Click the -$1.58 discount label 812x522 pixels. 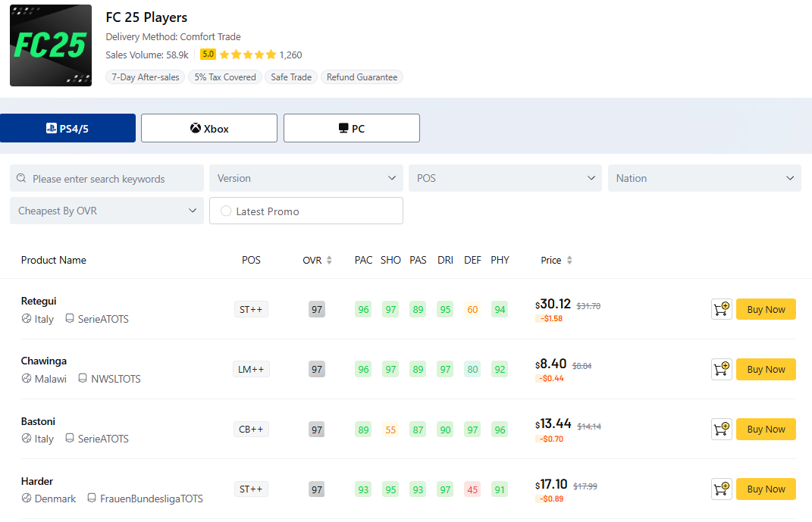[549, 319]
